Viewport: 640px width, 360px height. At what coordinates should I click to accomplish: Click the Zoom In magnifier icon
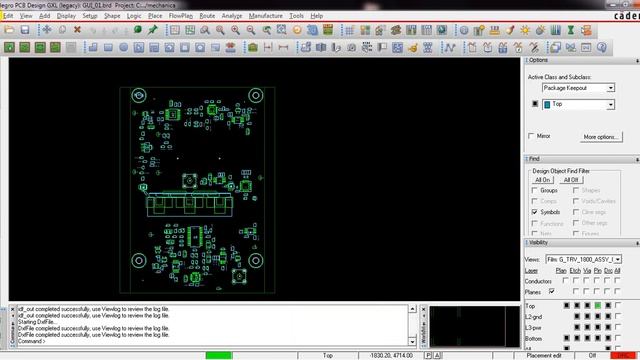click(x=236, y=30)
